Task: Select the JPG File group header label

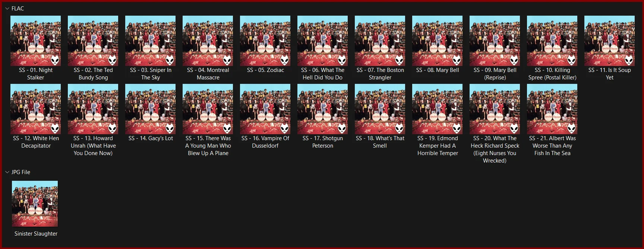Action: pos(21,172)
